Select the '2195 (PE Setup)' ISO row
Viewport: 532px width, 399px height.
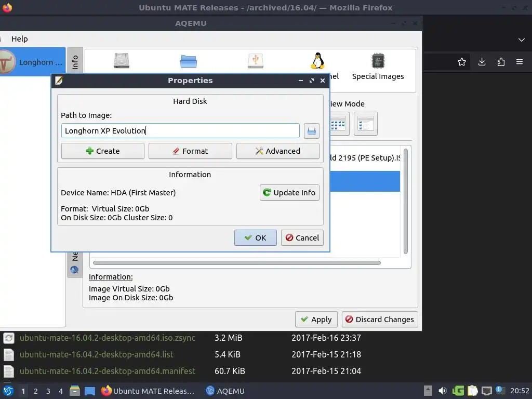(x=365, y=158)
